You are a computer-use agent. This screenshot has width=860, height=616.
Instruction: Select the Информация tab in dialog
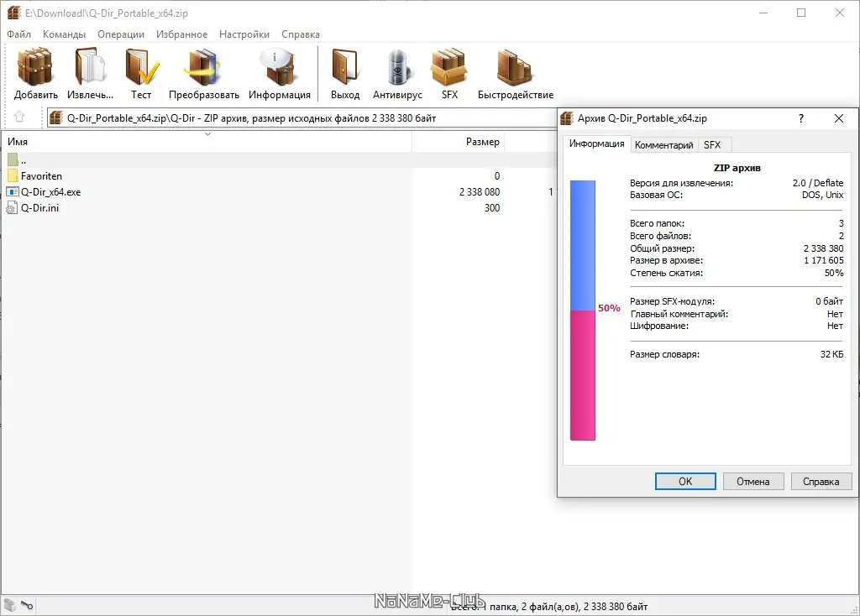(597, 144)
